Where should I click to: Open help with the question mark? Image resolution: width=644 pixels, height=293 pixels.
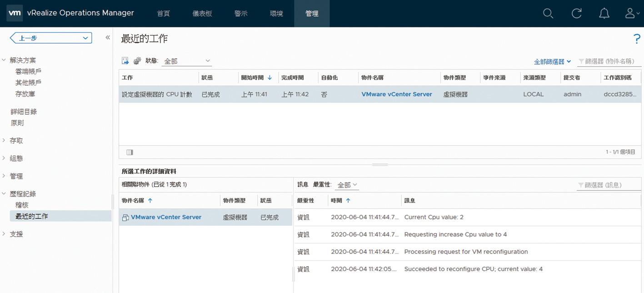(637, 39)
